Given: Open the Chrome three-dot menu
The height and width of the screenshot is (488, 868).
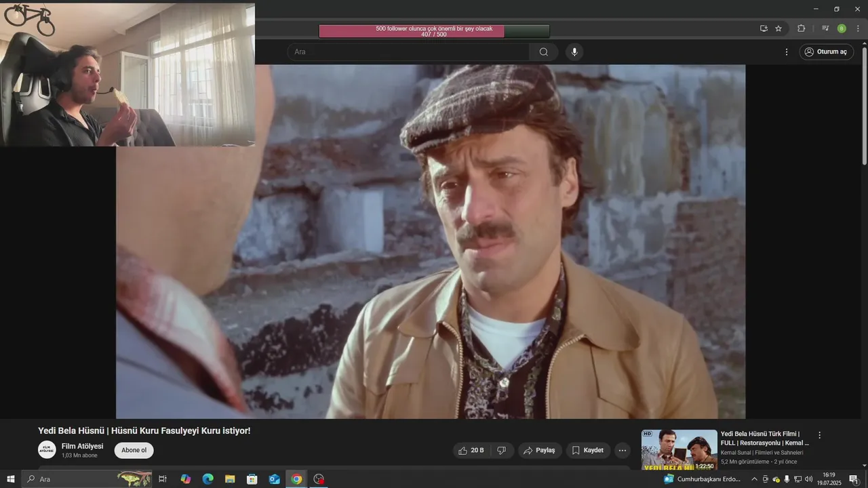Looking at the screenshot, I should (x=858, y=28).
